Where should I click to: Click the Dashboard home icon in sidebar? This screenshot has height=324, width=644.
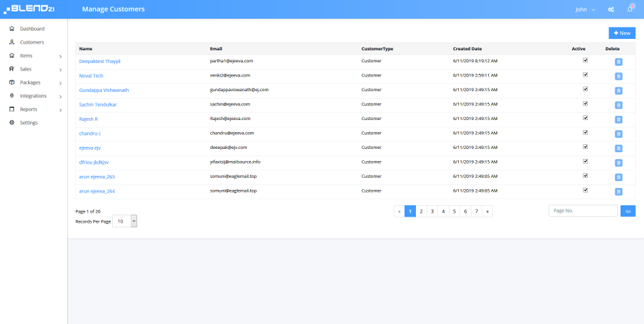tap(11, 29)
